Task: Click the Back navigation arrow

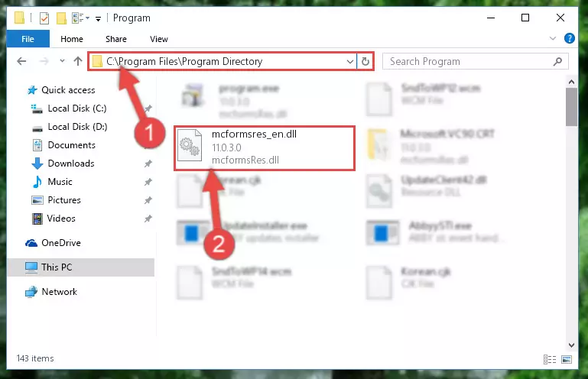Action: [21, 61]
